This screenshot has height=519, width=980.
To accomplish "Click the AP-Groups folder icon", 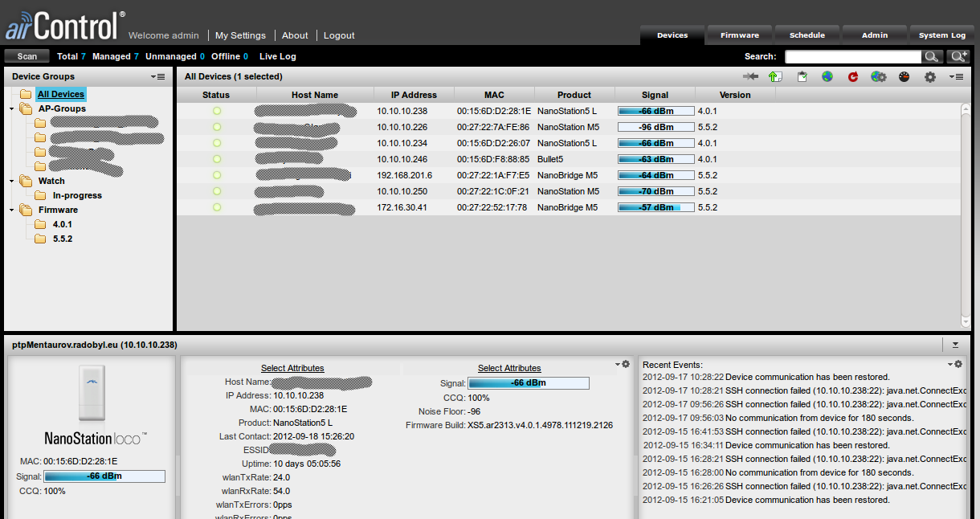I will [x=26, y=108].
